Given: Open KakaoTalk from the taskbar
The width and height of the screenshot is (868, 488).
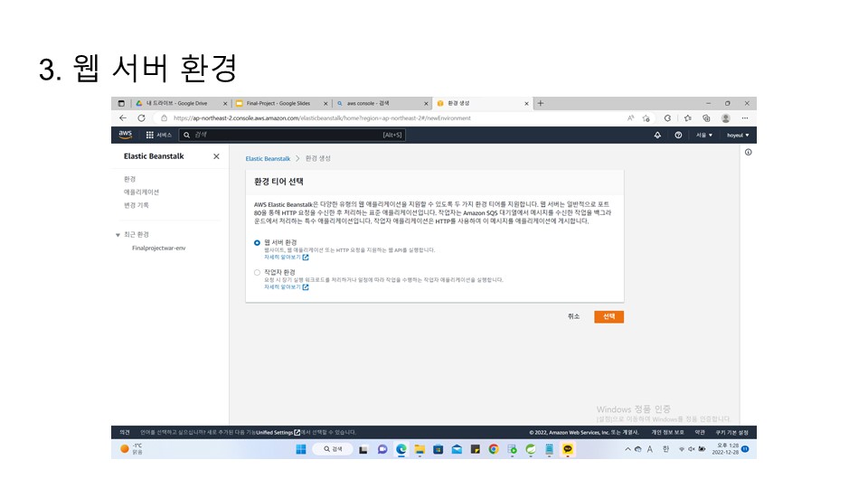Looking at the screenshot, I should 568,449.
